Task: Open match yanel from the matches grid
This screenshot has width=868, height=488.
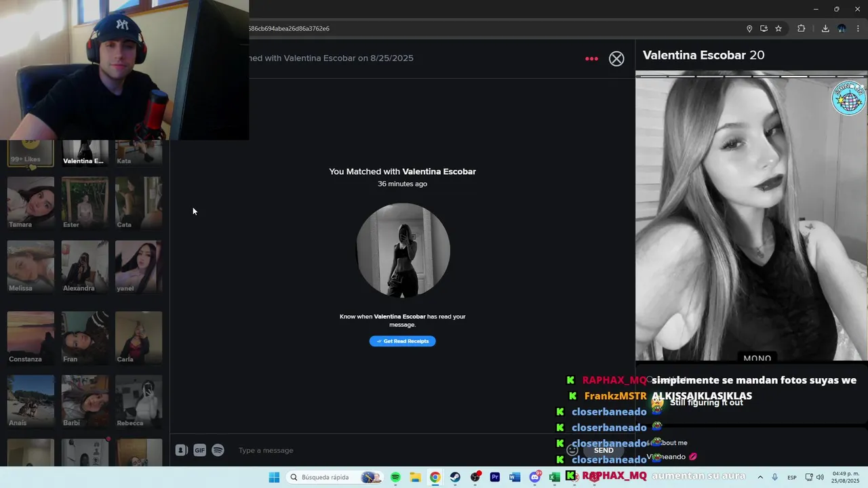Action: (138, 266)
